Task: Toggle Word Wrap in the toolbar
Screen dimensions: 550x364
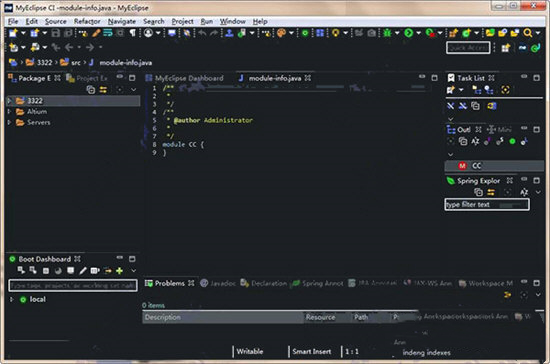Action: tap(108, 33)
